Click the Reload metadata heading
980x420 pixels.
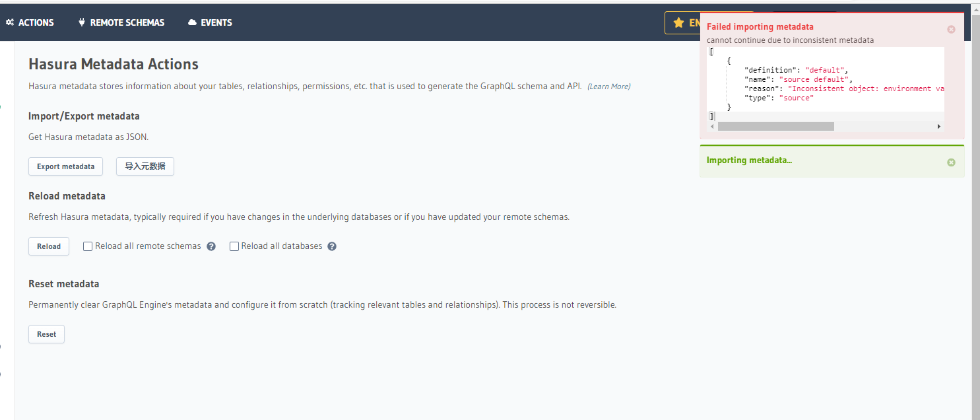click(67, 196)
